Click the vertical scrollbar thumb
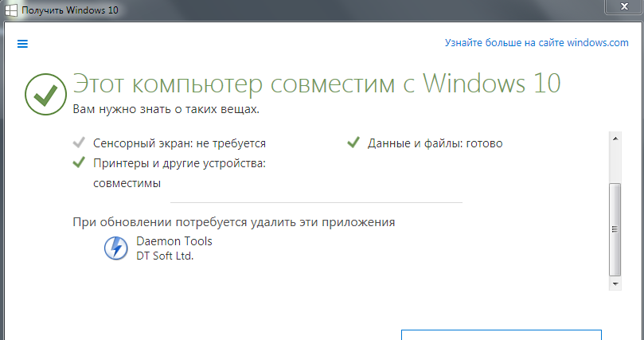644x340 pixels. tap(615, 229)
